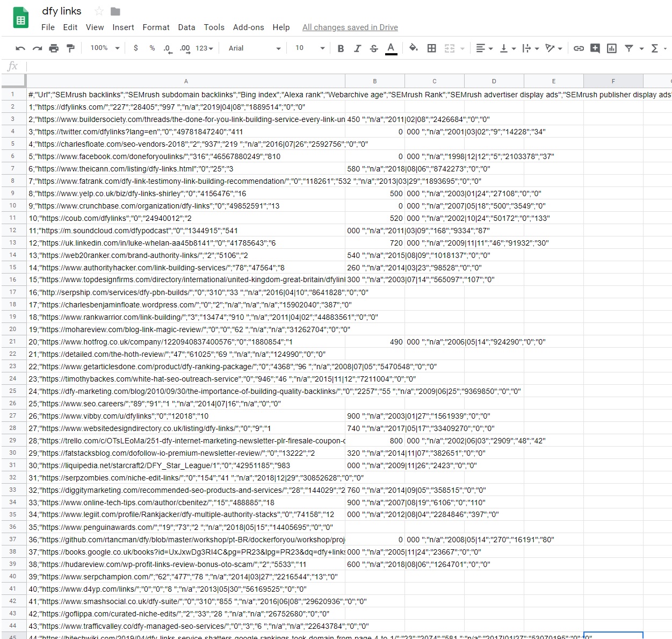Click cell containing trafficvalley.co
The height and width of the screenshot is (639, 672).
pyautogui.click(x=185, y=626)
